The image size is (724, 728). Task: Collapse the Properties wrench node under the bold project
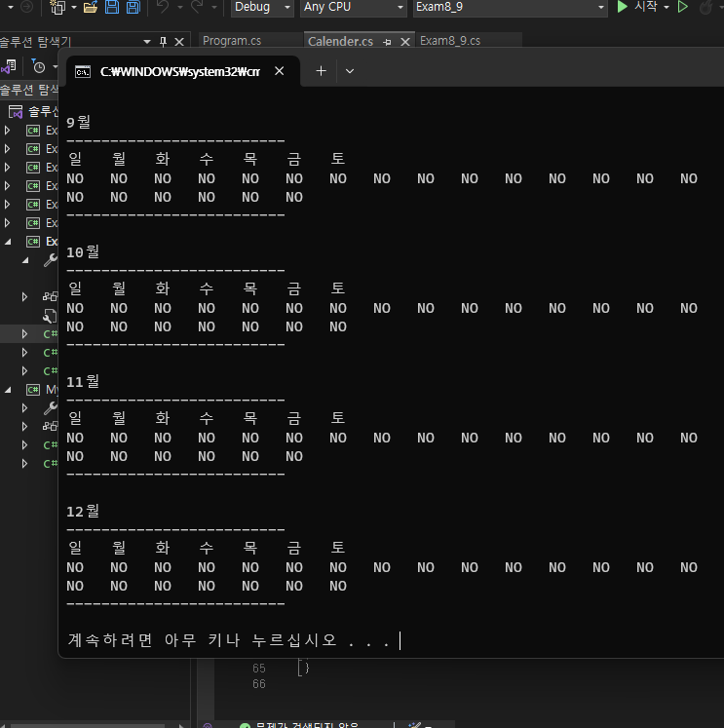[25, 260]
